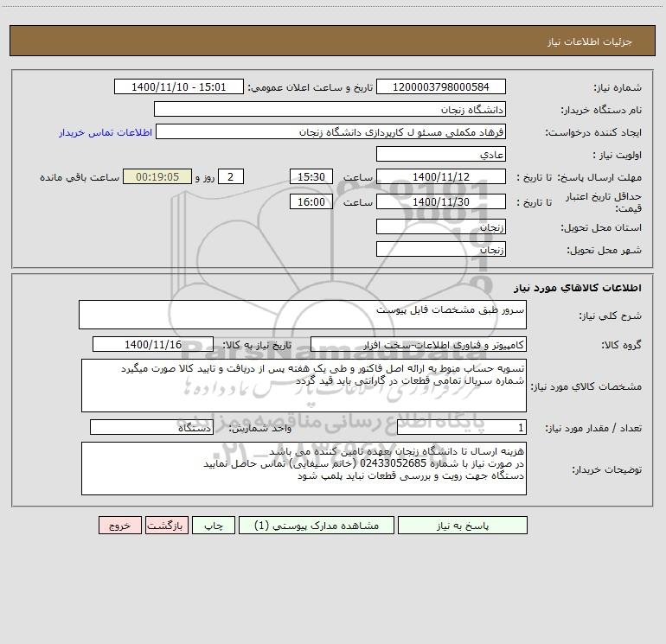Click the label 'نام دستگاه خریدار:'

(x=601, y=110)
